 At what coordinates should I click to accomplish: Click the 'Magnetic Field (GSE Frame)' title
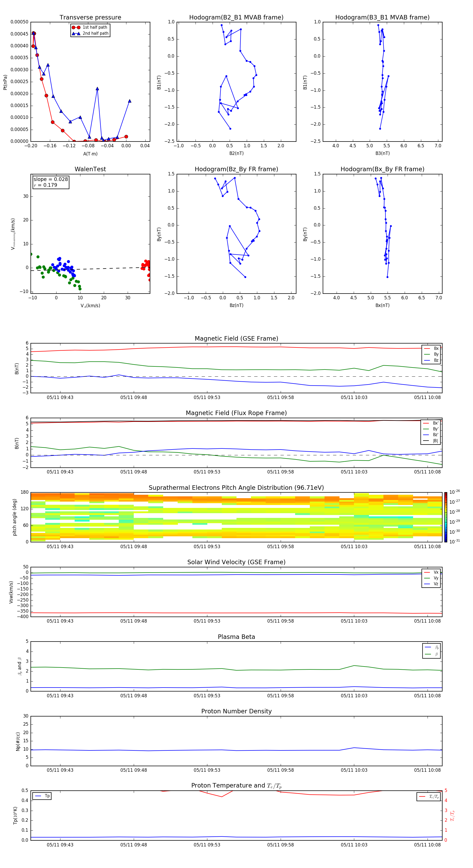coord(236,339)
